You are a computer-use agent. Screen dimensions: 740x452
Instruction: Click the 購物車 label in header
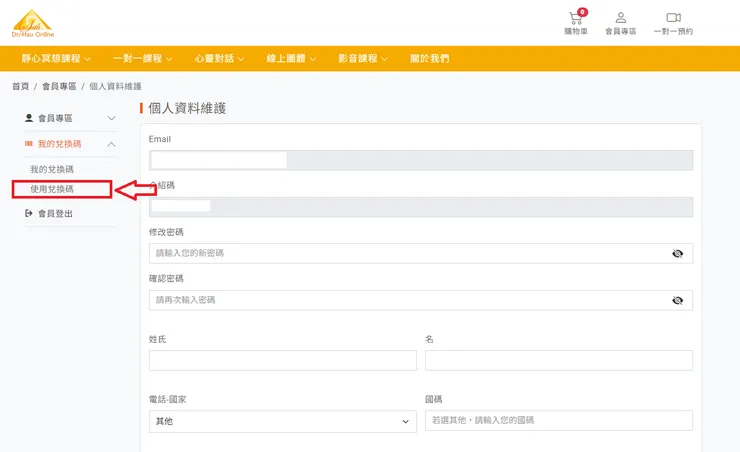576,32
